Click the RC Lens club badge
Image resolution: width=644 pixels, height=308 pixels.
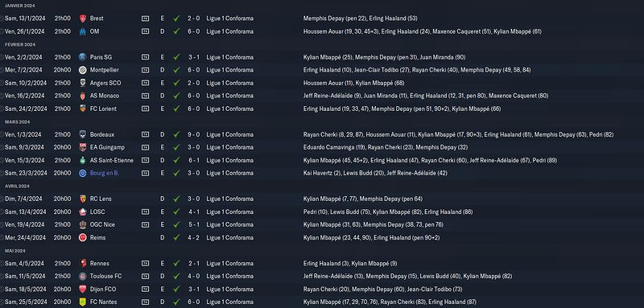pyautogui.click(x=83, y=199)
